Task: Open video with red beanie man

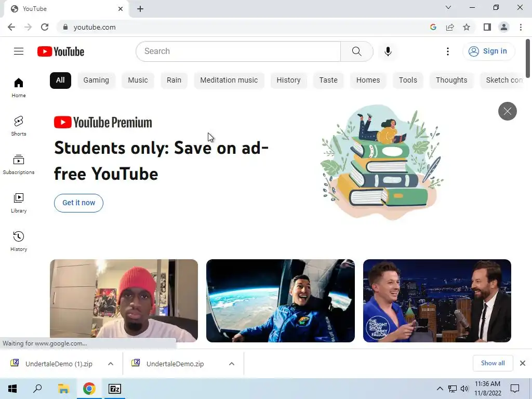Action: click(124, 301)
